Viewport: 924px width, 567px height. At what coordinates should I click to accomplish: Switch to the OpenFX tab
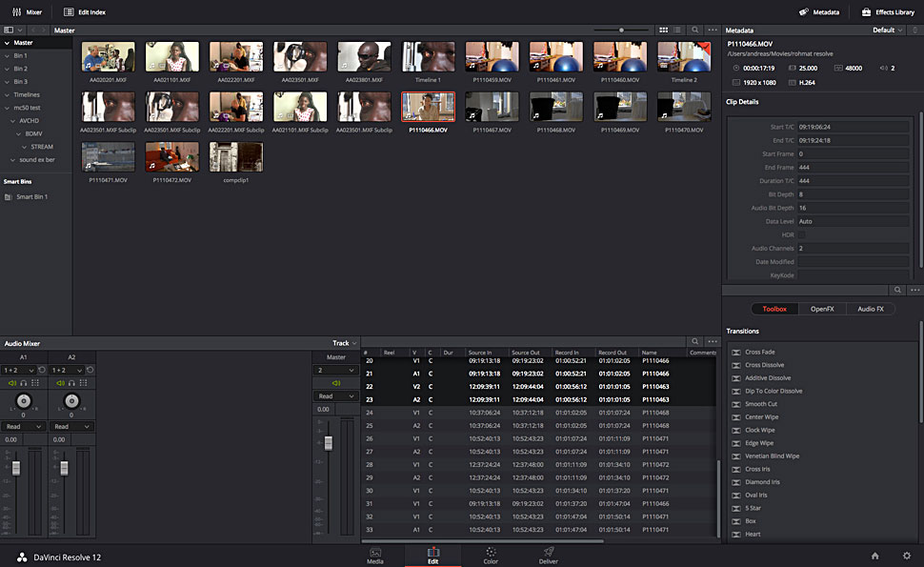(822, 309)
